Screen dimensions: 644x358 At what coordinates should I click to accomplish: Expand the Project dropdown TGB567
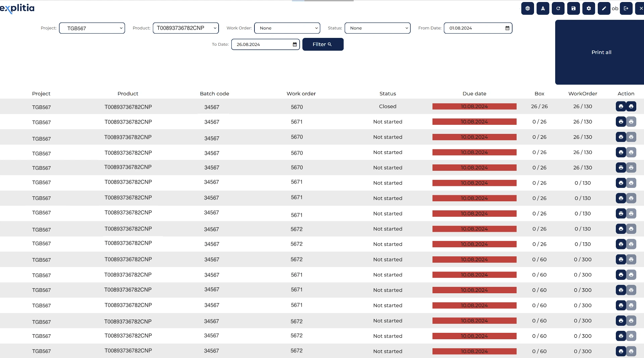pyautogui.click(x=92, y=28)
